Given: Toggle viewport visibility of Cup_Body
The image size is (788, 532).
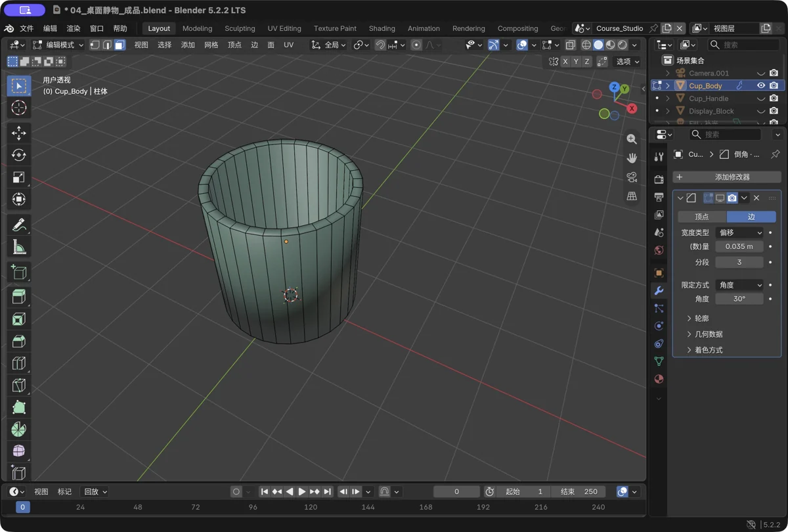Looking at the screenshot, I should click(x=761, y=85).
